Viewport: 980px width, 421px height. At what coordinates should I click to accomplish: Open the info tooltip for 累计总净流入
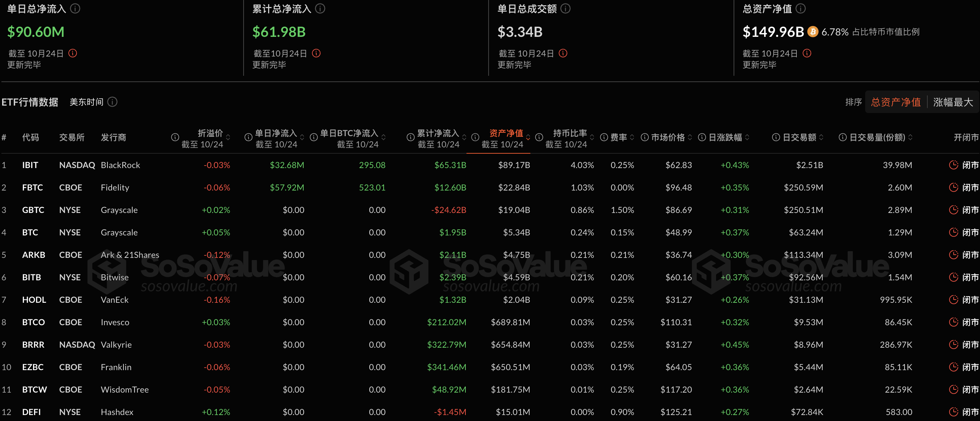point(320,8)
